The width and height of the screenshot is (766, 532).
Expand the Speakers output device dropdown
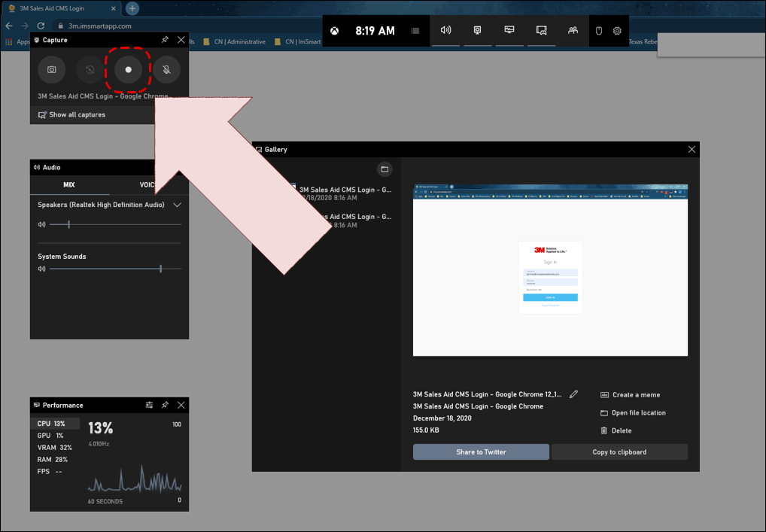[x=178, y=205]
